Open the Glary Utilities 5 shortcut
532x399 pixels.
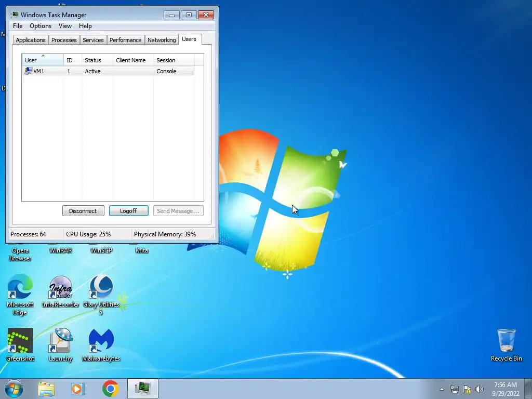(x=101, y=295)
